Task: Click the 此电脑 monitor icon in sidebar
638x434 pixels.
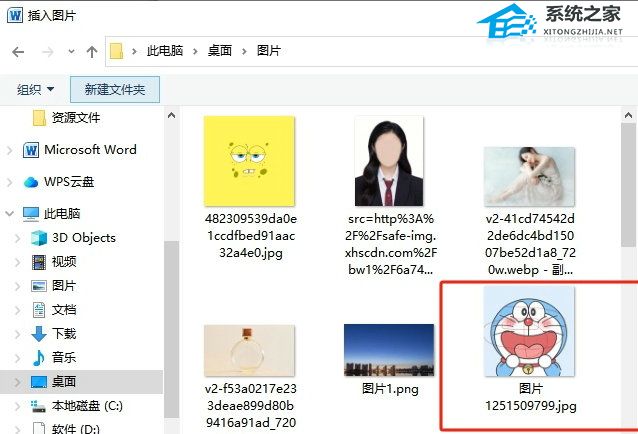Action: click(x=31, y=214)
